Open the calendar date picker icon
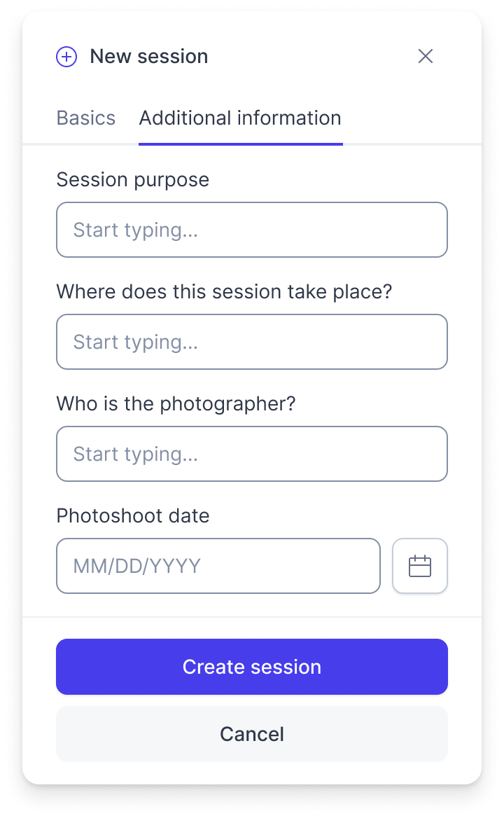 419,566
